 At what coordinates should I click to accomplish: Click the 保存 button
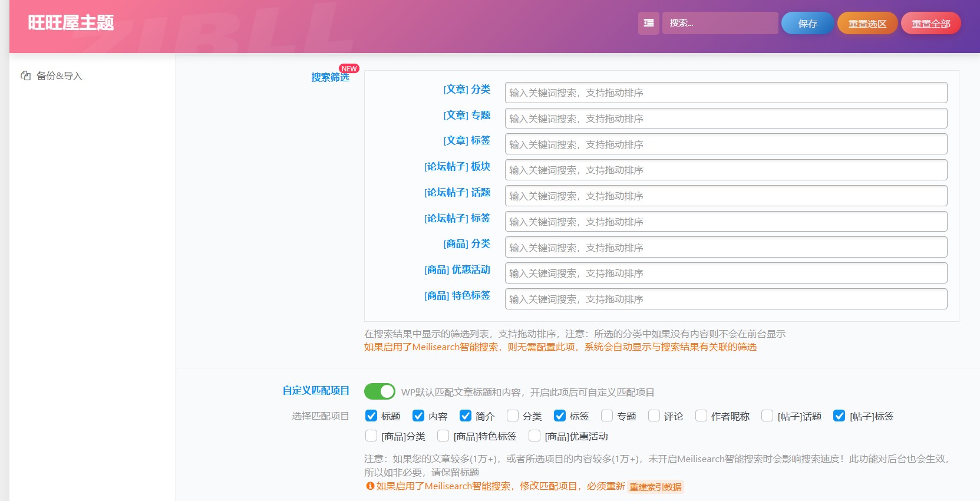click(x=807, y=24)
